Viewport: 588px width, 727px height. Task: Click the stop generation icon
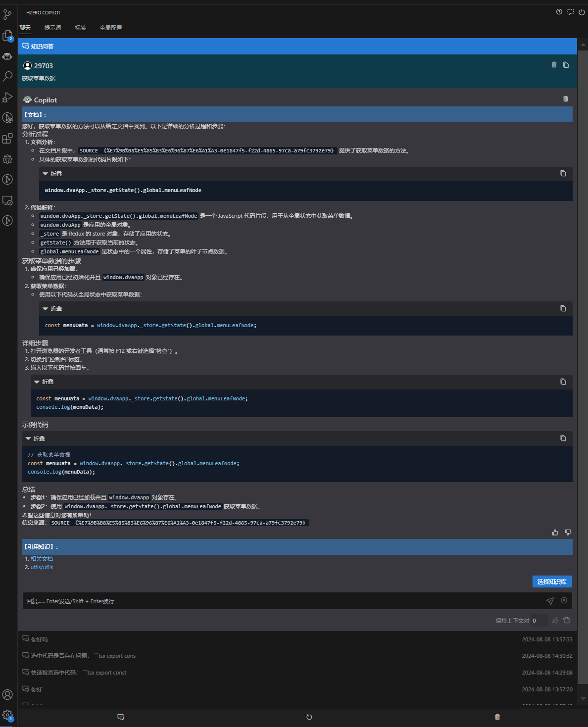click(x=564, y=600)
